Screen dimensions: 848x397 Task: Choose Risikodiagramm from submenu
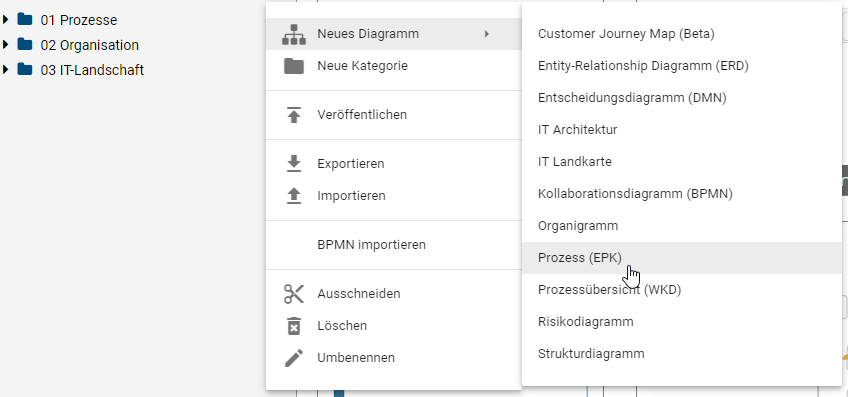click(x=681, y=322)
